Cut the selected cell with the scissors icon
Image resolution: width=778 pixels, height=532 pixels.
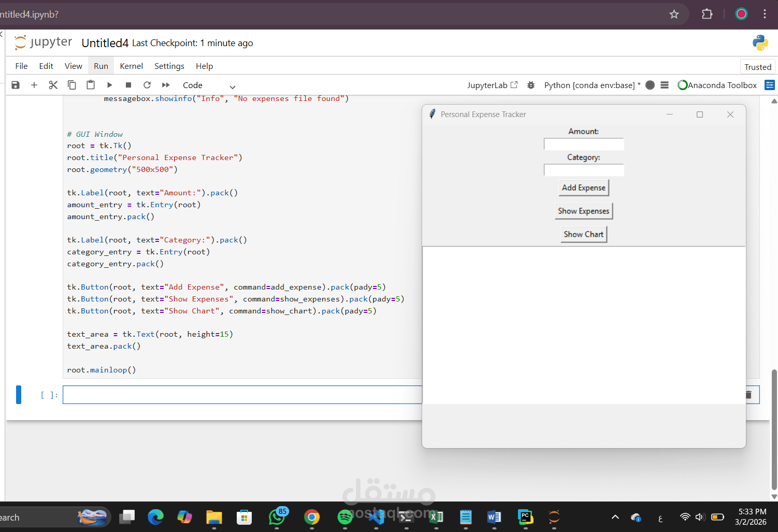pyautogui.click(x=53, y=84)
